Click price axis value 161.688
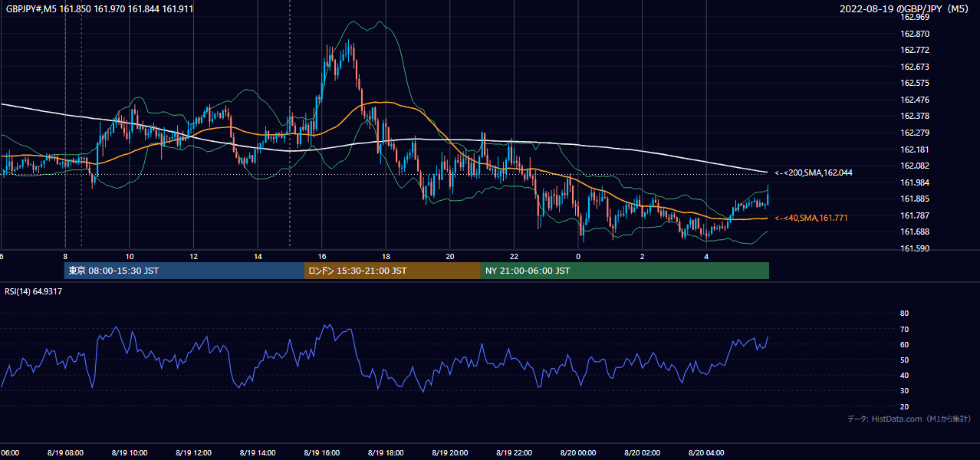This screenshot has width=980, height=460. [x=915, y=232]
